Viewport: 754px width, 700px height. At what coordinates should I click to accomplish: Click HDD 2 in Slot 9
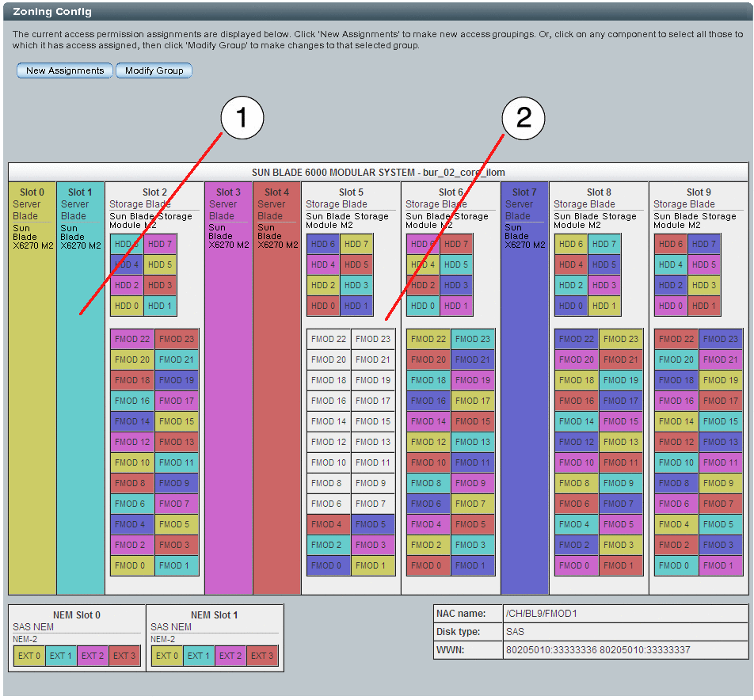[x=672, y=285]
